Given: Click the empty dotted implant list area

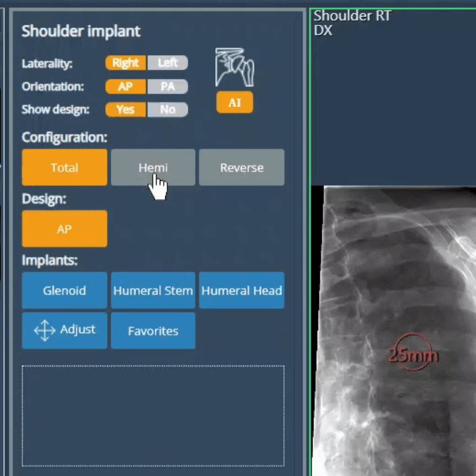Looking at the screenshot, I should 153,415.
